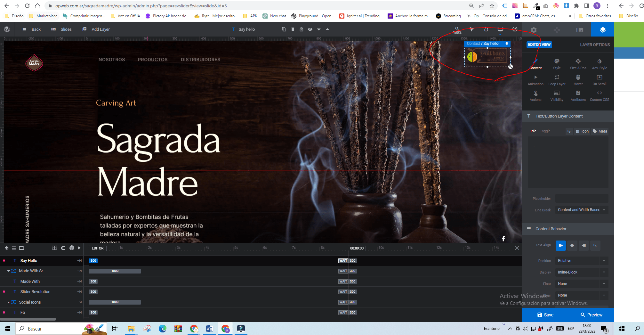Click the 00:09:00 timeline time marker

click(357, 248)
